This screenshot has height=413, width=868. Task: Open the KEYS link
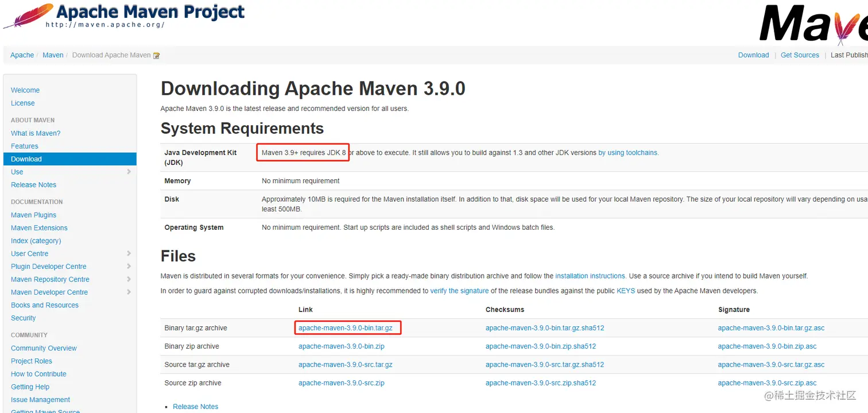[626, 291]
